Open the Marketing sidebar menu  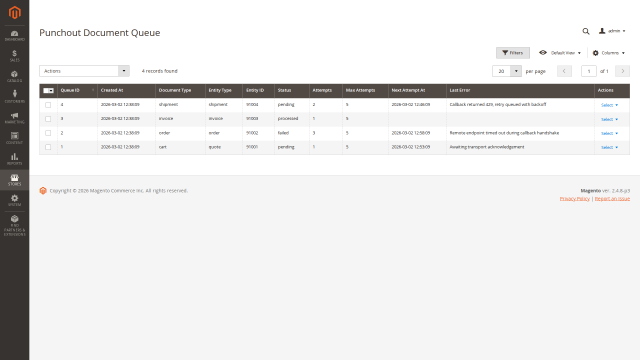point(14,118)
